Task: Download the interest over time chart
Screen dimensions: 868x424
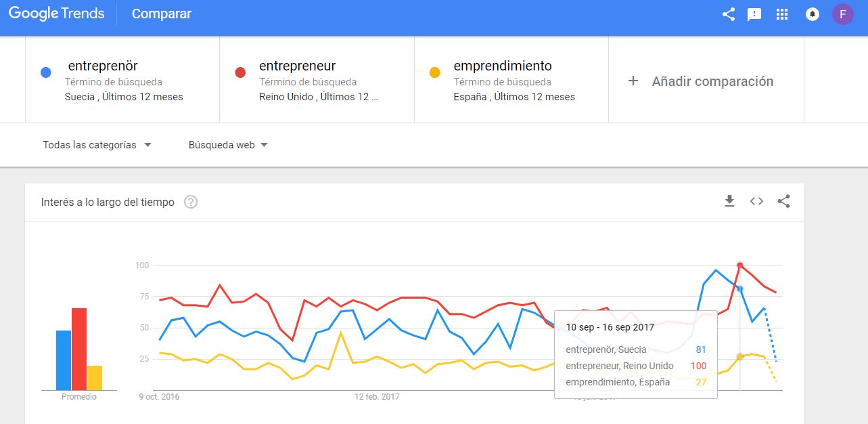Action: click(x=729, y=201)
